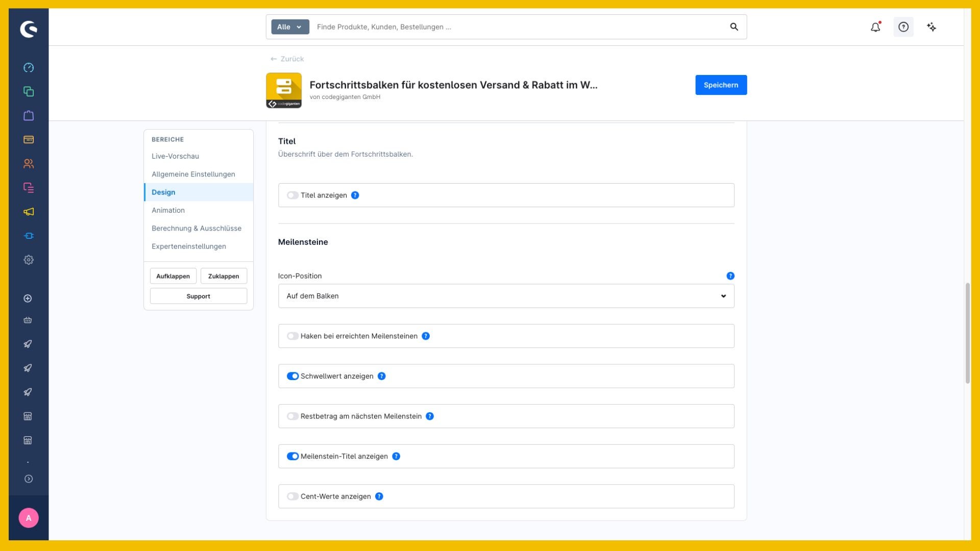Disable the Schwellwert anzeigen toggle
980x551 pixels.
[292, 377]
